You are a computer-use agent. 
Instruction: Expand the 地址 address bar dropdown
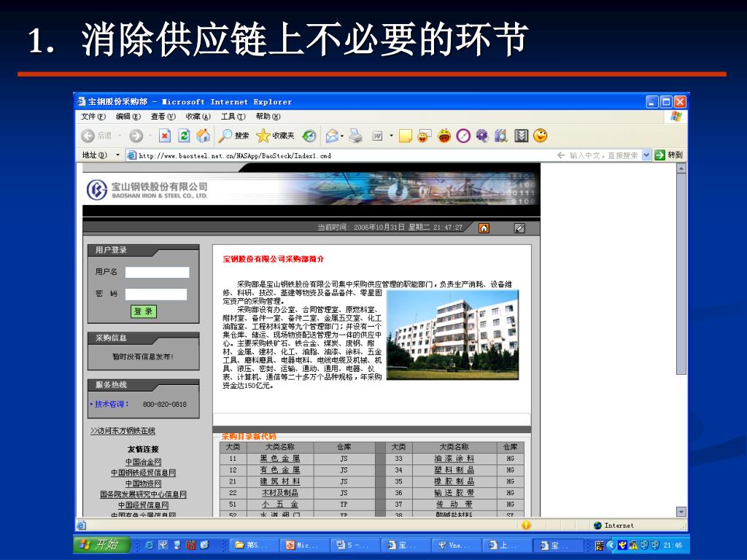click(x=117, y=155)
